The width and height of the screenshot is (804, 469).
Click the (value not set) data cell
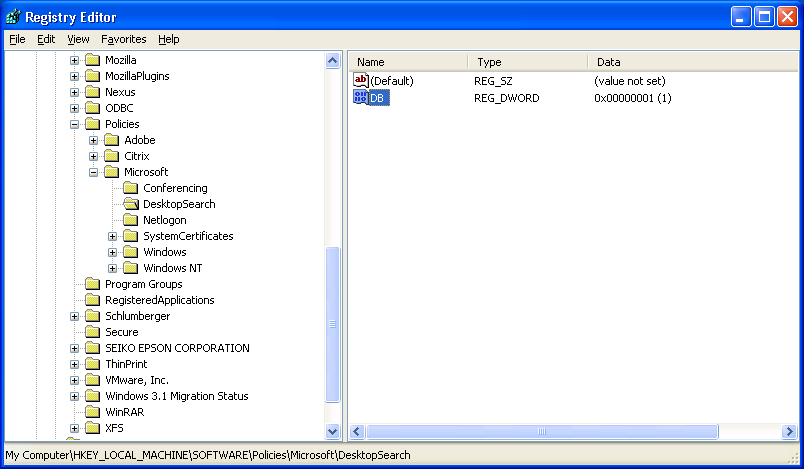630,81
